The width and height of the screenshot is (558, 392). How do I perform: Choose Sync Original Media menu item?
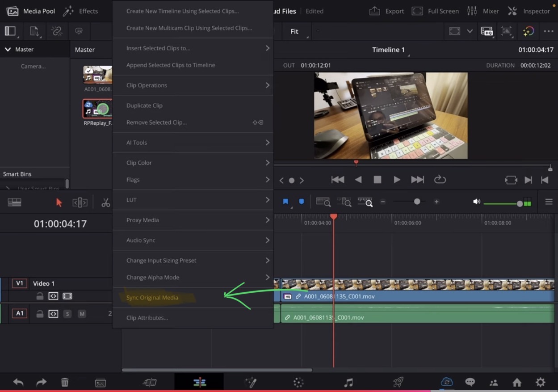pyautogui.click(x=152, y=298)
